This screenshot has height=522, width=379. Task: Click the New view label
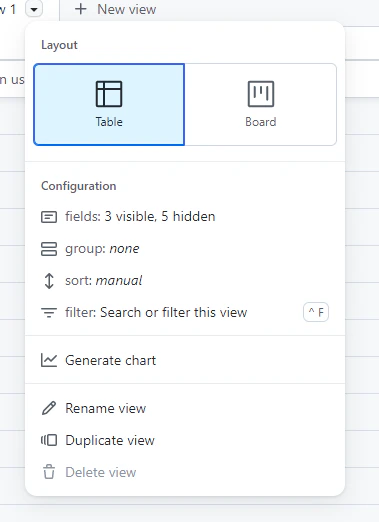[126, 9]
